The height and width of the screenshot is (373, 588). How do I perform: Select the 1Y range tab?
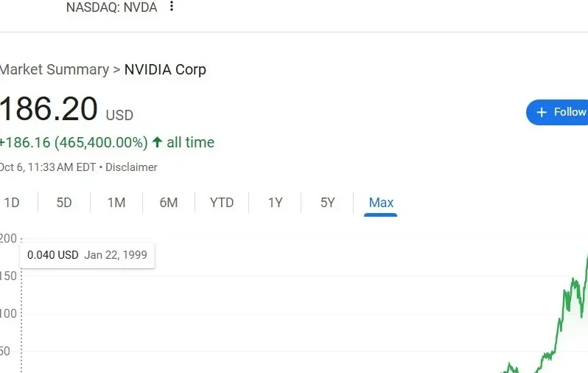tap(275, 203)
